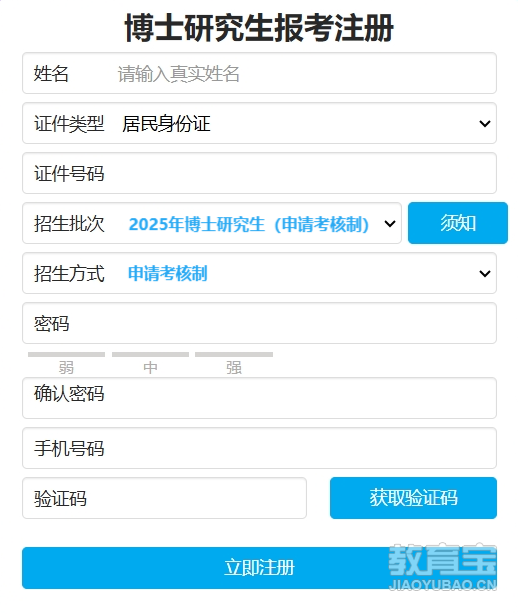
Task: Expand the 招生方式 dropdown showing 申请考核制
Action: 259,273
